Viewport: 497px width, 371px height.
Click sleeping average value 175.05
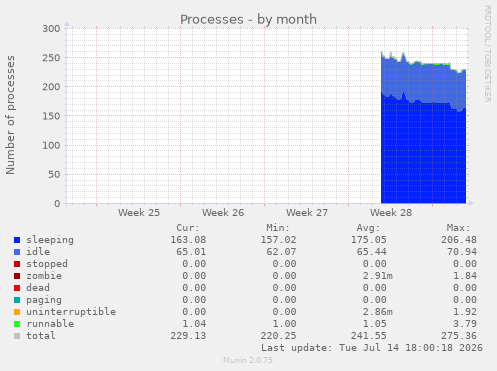pyautogui.click(x=369, y=240)
